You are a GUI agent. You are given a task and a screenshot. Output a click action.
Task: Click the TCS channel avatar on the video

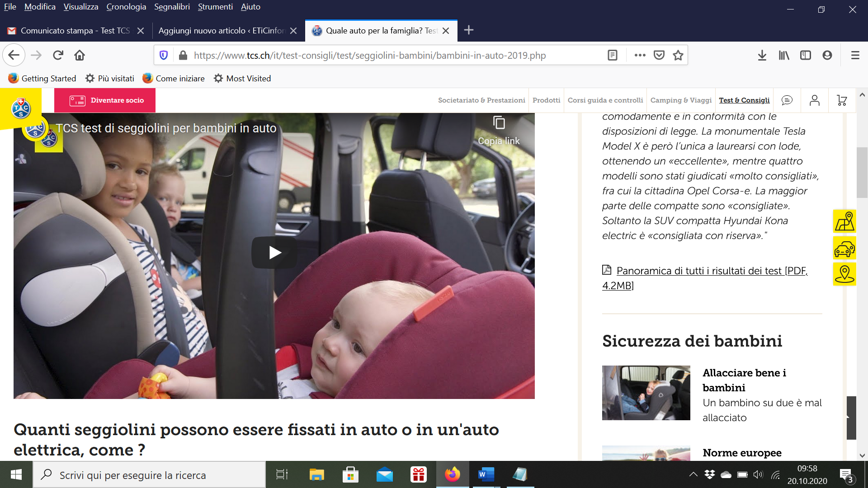[35, 128]
